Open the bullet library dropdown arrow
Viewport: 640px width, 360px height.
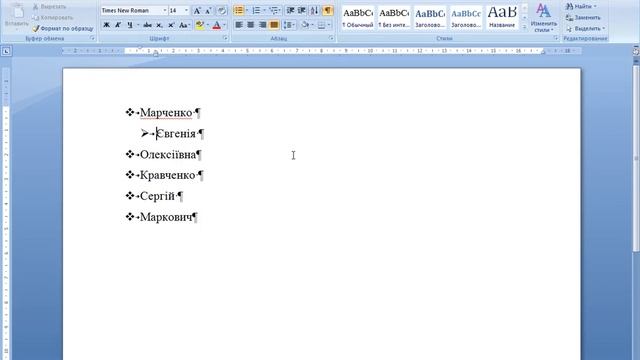tap(247, 11)
